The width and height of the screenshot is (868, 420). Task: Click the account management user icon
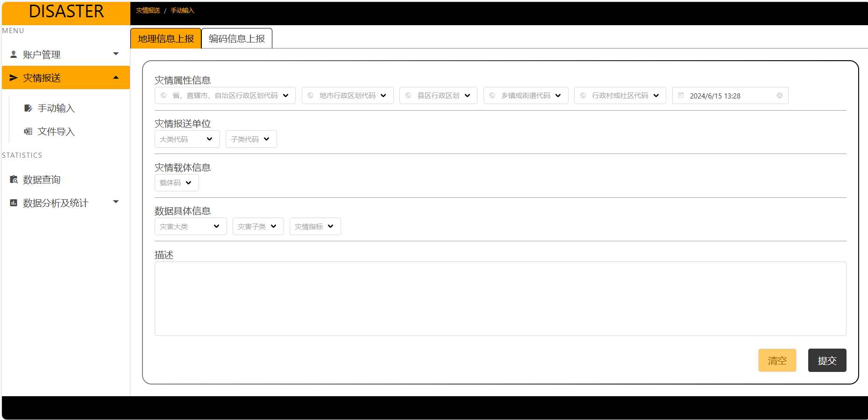[x=14, y=55]
